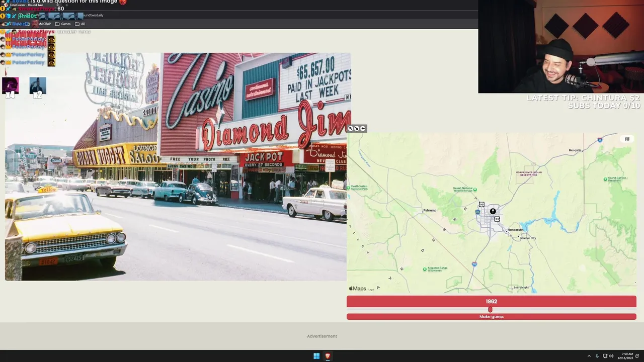Image resolution: width=644 pixels, height=362 pixels.
Task: Click Boulder City label on map
Action: (x=528, y=238)
